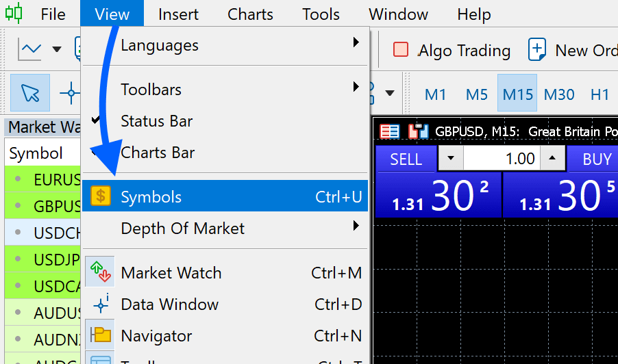Select the USDJP row in Market Watch
618x364 pixels.
point(42,259)
